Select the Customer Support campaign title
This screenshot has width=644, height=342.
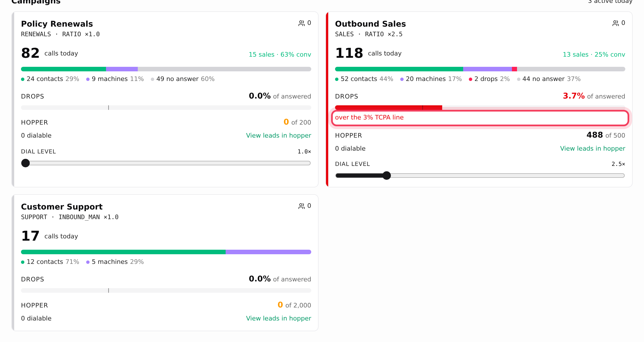(62, 207)
